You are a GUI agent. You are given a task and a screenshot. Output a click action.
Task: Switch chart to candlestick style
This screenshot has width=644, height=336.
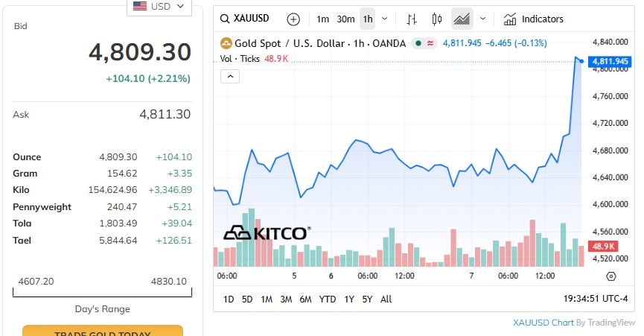click(436, 19)
